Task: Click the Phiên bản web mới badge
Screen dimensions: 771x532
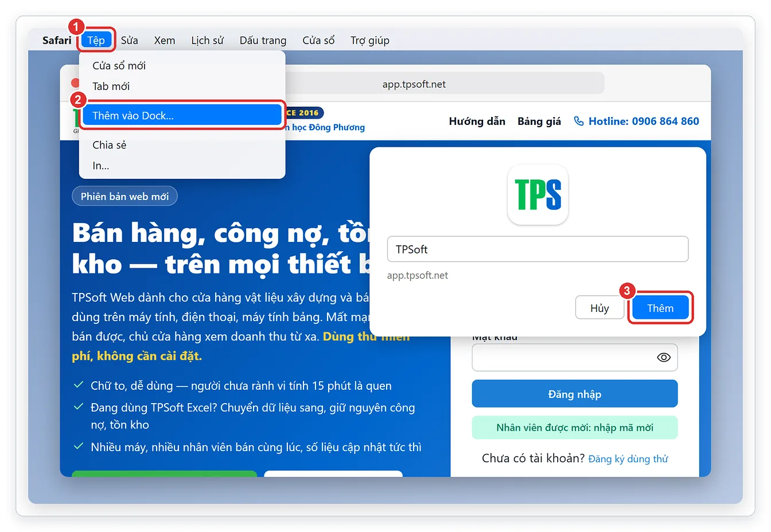Action: (x=124, y=196)
